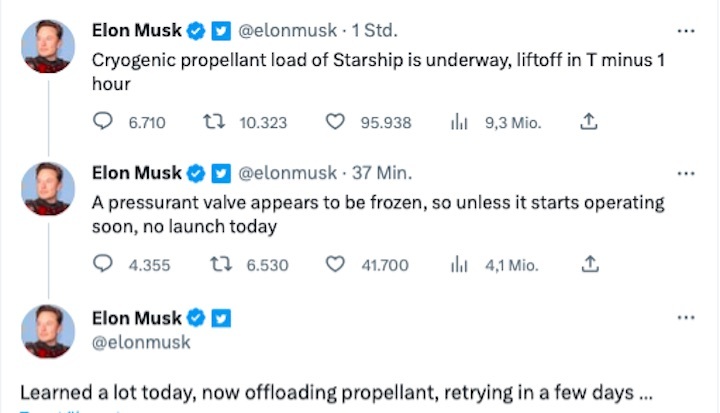Click the Elon Musk name on the third tweet
This screenshot has height=413, width=720.
tap(137, 318)
